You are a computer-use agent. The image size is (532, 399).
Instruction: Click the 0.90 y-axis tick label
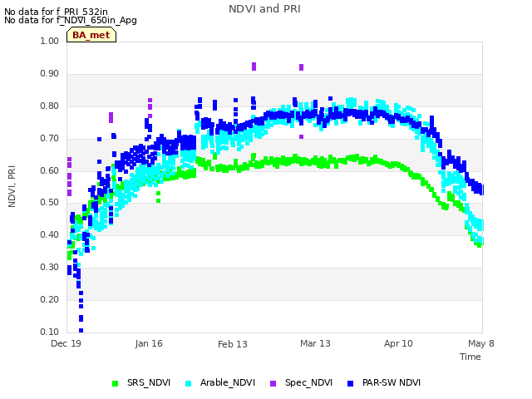[x=50, y=74]
